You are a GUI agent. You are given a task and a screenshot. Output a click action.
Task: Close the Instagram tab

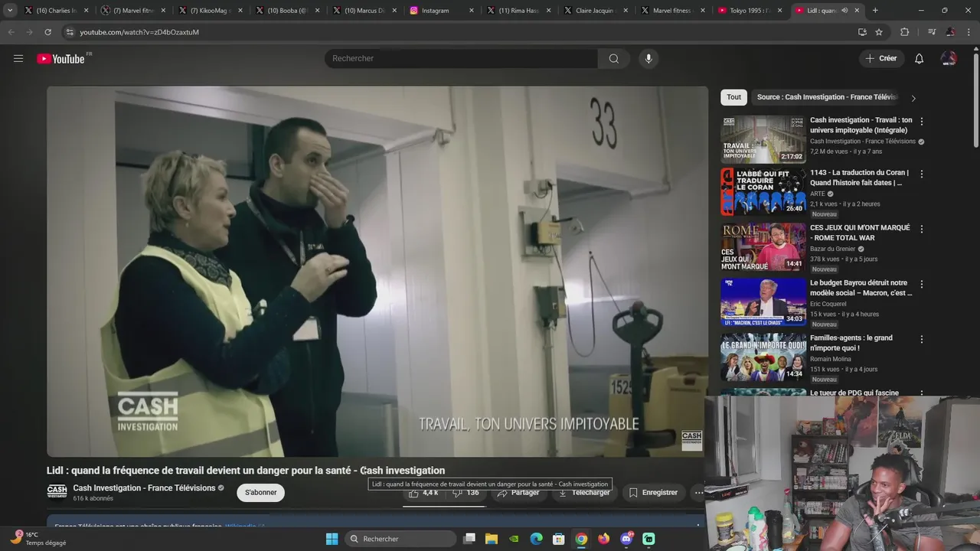[x=472, y=10]
